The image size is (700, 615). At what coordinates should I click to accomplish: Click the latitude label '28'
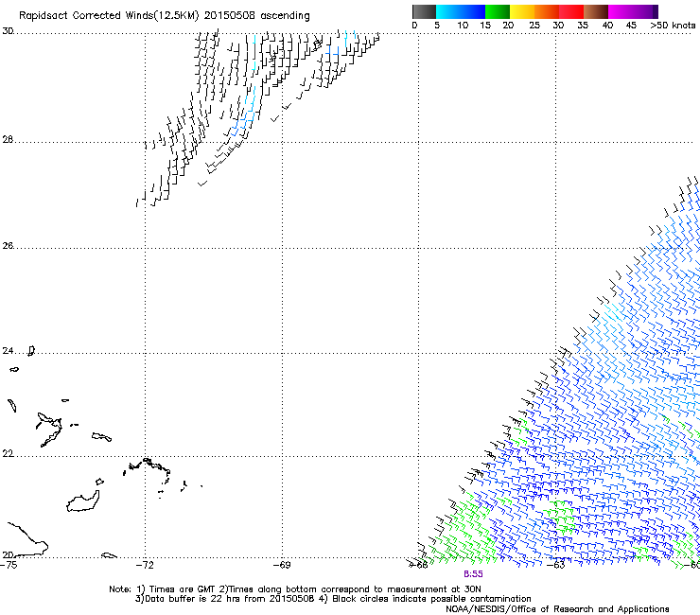pyautogui.click(x=8, y=139)
